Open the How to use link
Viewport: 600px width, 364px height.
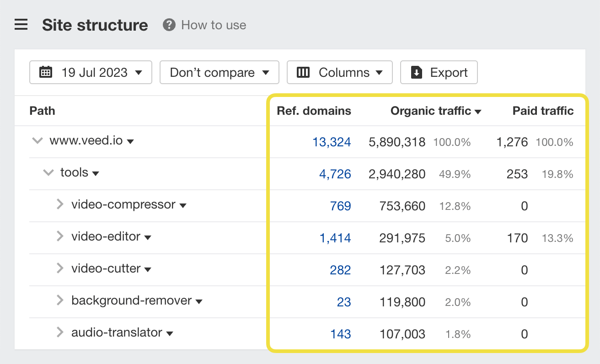tap(214, 25)
